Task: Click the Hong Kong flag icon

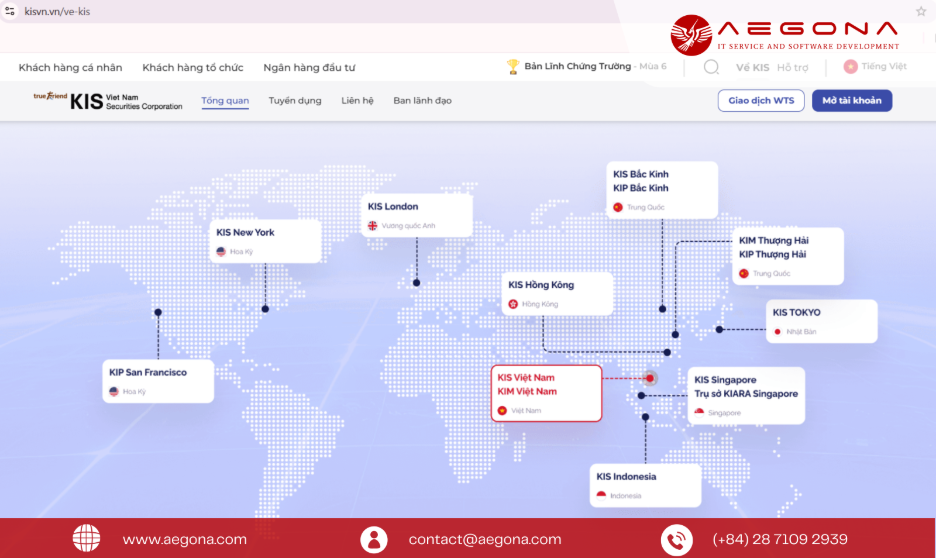Action: [x=513, y=304]
